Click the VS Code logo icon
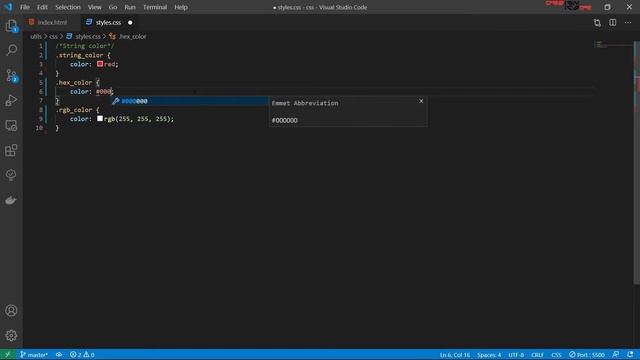The width and height of the screenshot is (640, 360). tap(8, 7)
